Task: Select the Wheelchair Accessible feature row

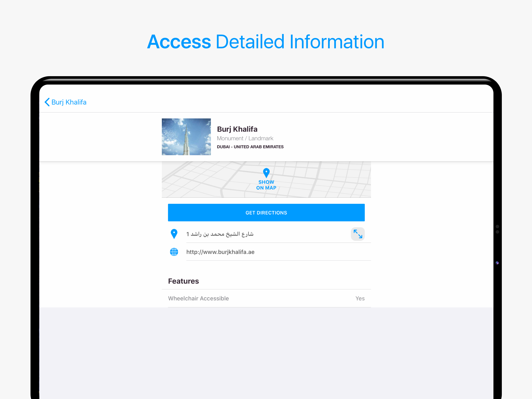Action: pyautogui.click(x=198, y=298)
